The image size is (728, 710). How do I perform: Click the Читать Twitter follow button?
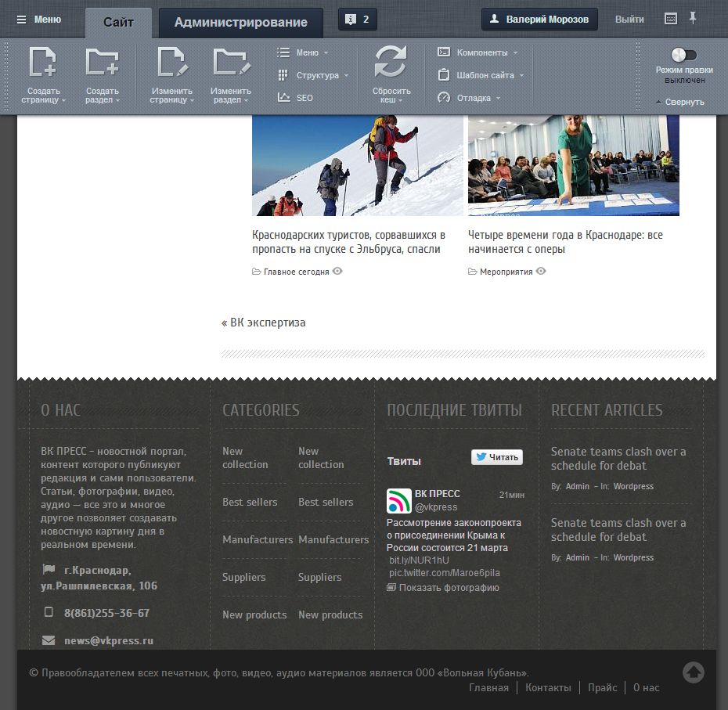click(497, 457)
